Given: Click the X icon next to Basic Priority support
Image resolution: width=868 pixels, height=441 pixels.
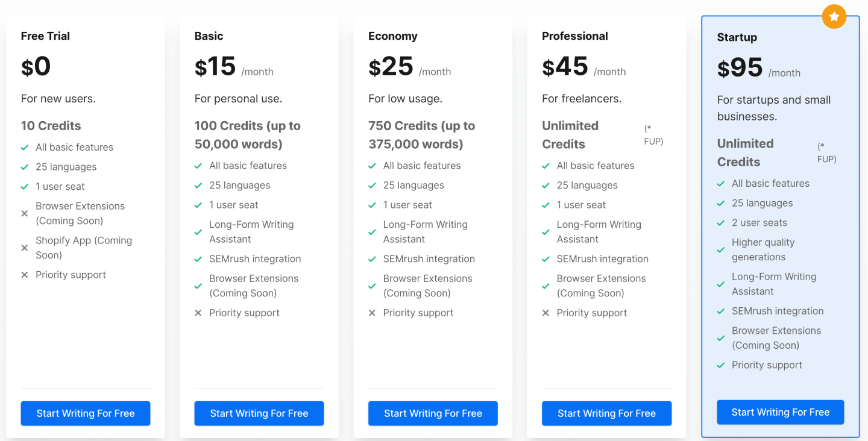Looking at the screenshot, I should pyautogui.click(x=198, y=313).
